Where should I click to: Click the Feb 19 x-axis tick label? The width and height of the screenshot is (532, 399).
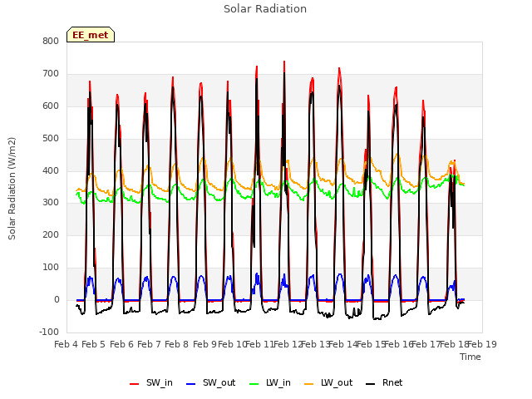(482, 344)
